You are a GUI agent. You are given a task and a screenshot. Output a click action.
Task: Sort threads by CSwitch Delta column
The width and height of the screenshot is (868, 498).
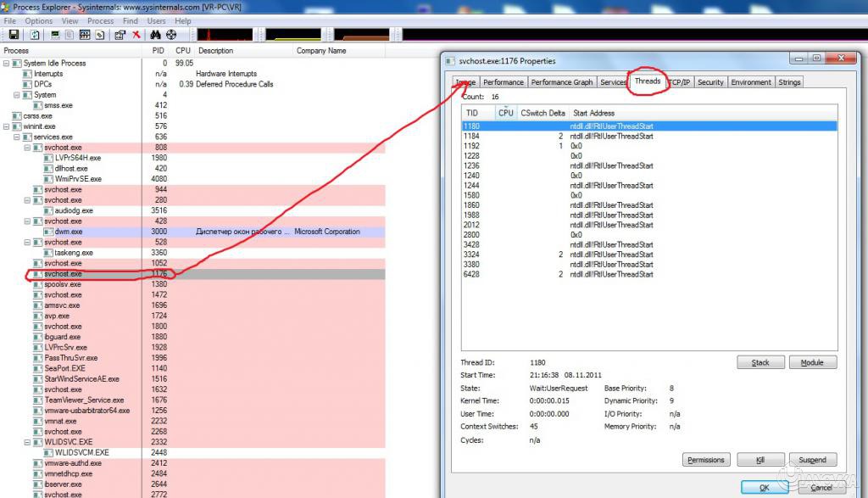[542, 113]
